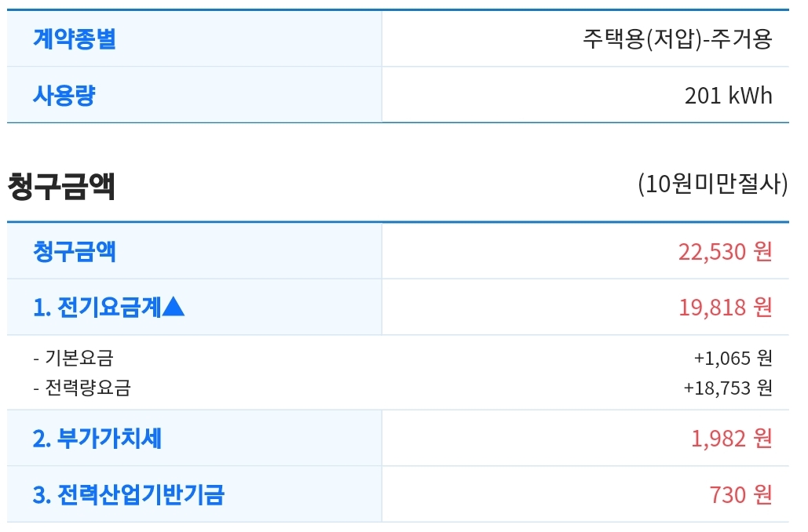Open the 3. 전력산업기반기금 row label
Viewport: 808px width, 532px height.
pyautogui.click(x=128, y=494)
